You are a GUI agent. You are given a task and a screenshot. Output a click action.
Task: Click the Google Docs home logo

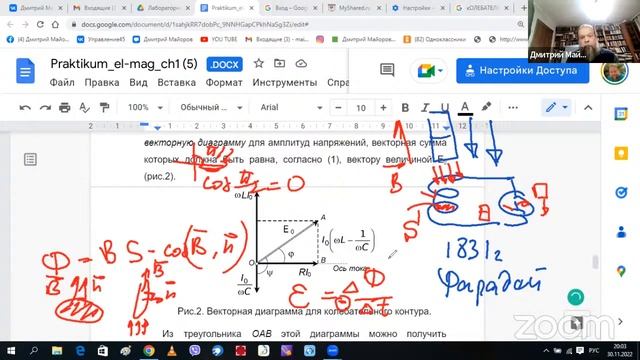(25, 71)
